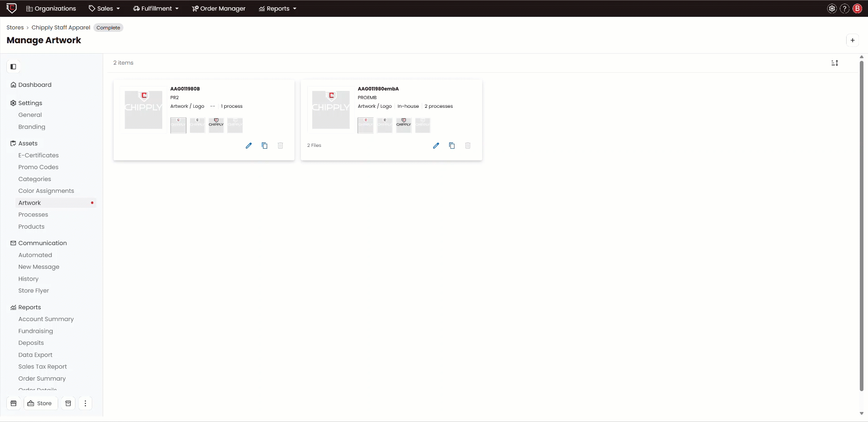Delete artwork AAG011980embA with trash icon
This screenshot has width=868, height=422.
click(x=468, y=146)
